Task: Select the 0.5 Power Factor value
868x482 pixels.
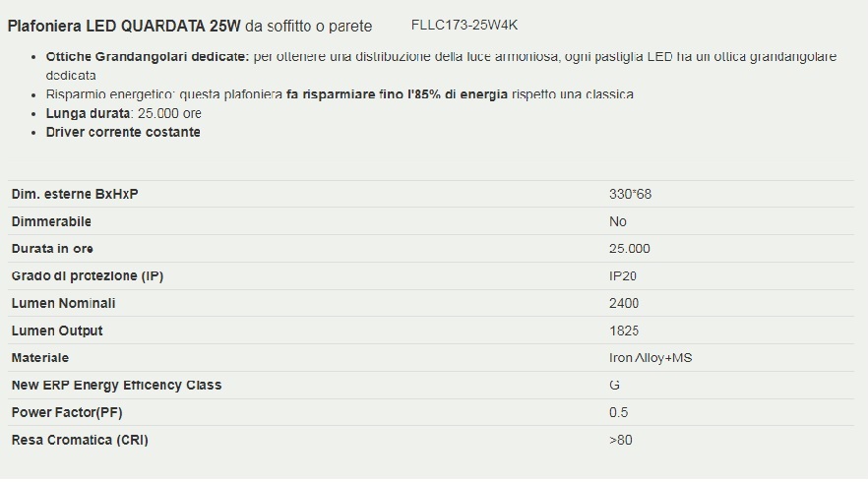Action: tap(618, 412)
